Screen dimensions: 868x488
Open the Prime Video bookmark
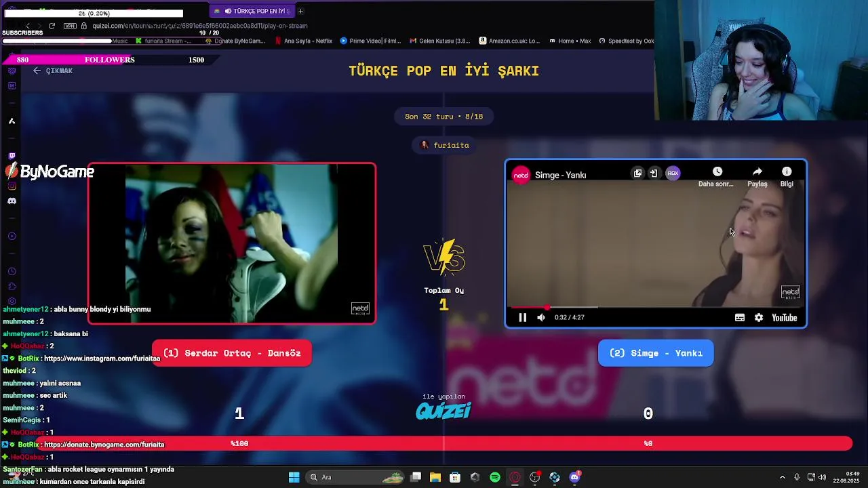[370, 41]
